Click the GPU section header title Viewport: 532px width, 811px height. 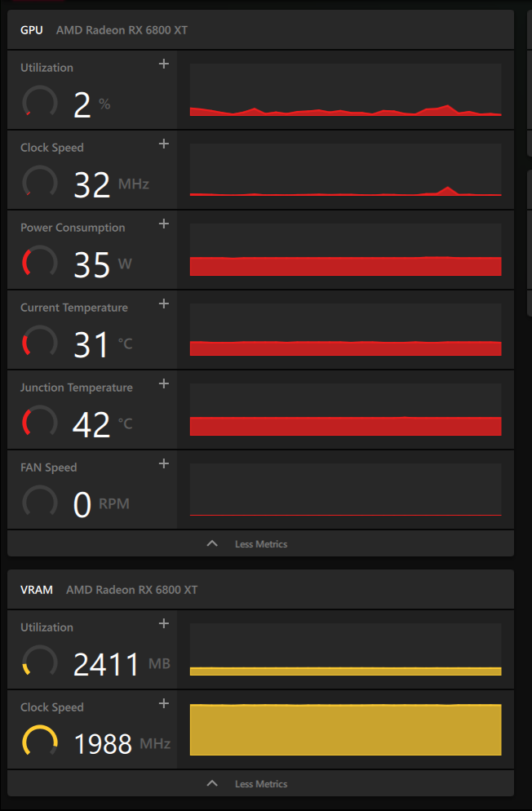click(32, 30)
